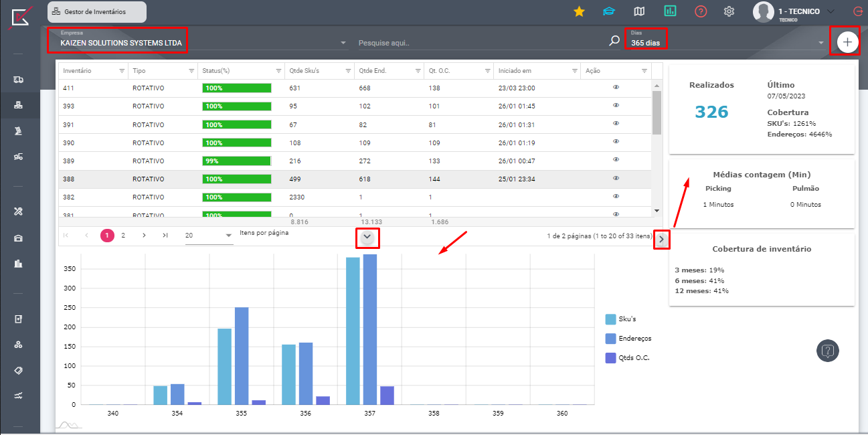Viewport: 868px width, 435px height.
Task: View inventory 389 with eye icon
Action: pyautogui.click(x=616, y=159)
